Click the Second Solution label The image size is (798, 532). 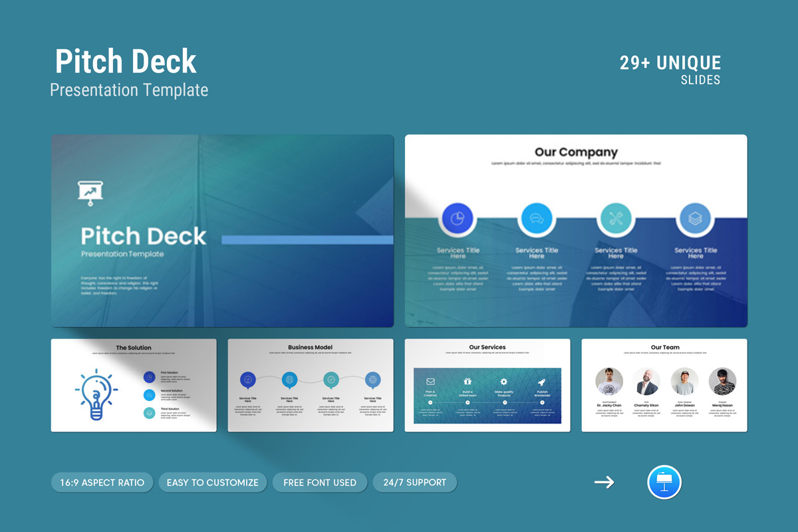click(x=171, y=391)
